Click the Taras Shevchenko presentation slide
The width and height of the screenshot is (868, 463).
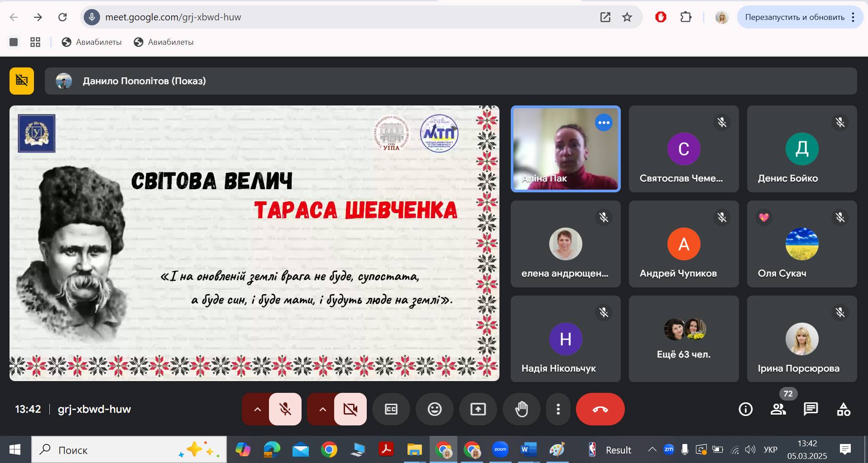[x=254, y=243]
